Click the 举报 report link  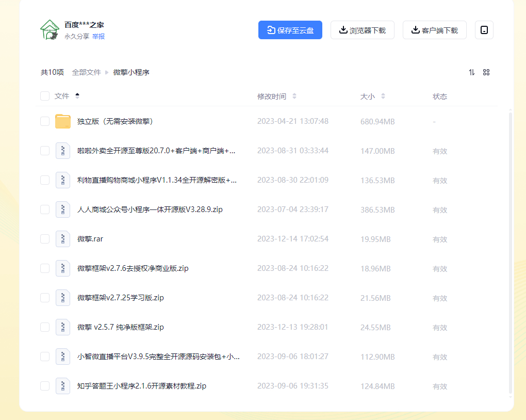[98, 36]
